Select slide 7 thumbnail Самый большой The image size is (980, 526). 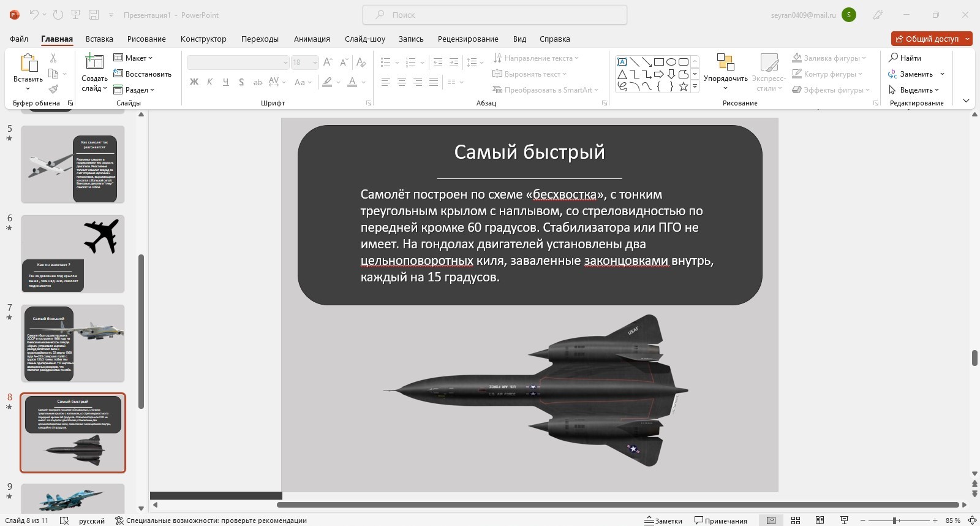coord(73,343)
